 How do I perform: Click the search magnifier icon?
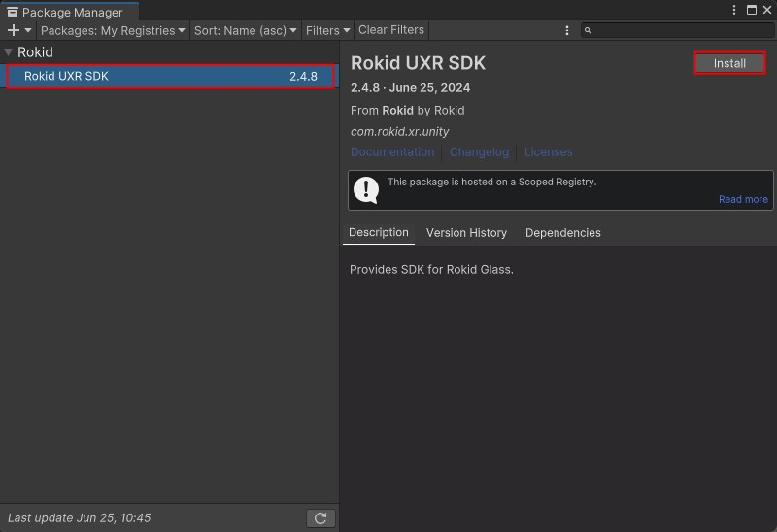[x=588, y=31]
